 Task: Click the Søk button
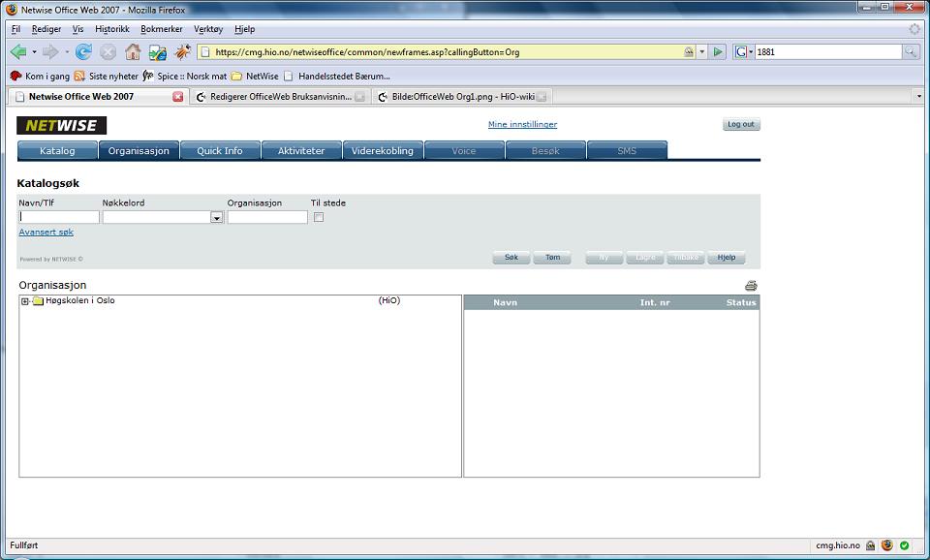[511, 258]
